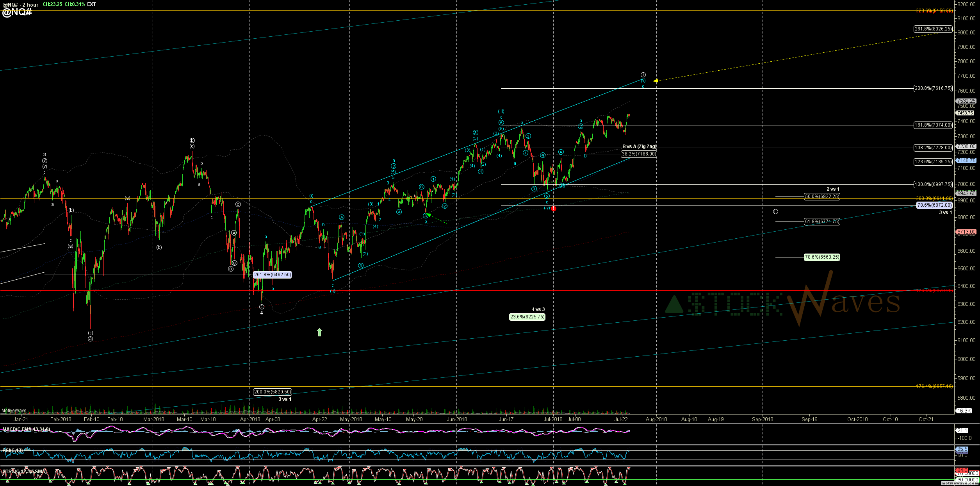Click the 200.0%(7616.75) extension label

pos(933,88)
